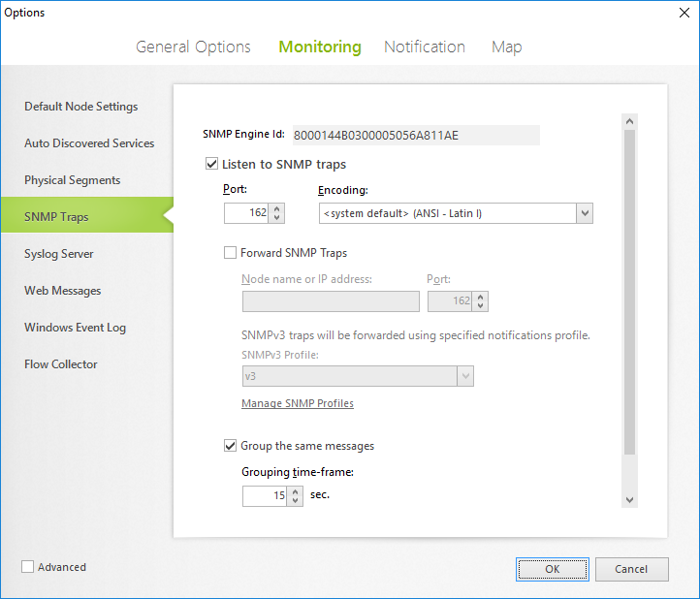This screenshot has width=700, height=599.
Task: Open Syslog Server settings
Action: (x=59, y=254)
